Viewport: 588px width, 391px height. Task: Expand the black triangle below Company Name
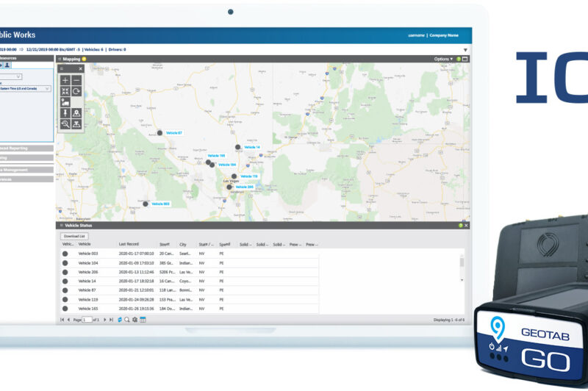point(465,50)
